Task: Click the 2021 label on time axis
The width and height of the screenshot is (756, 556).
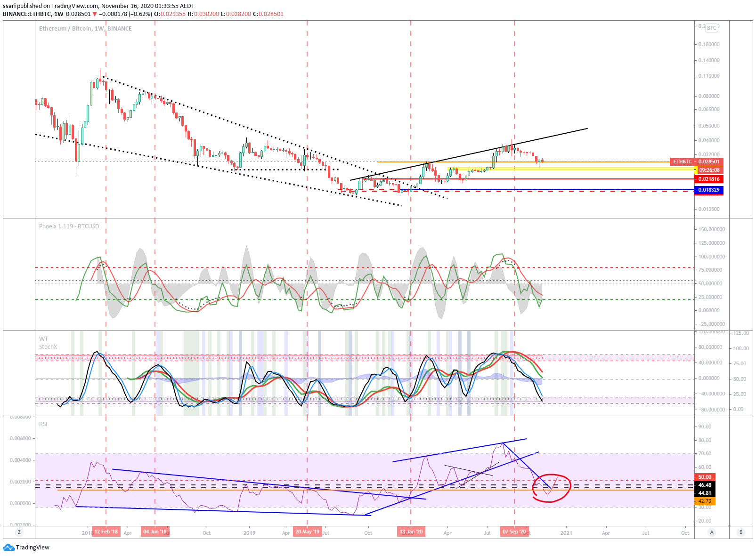Action: point(566,533)
